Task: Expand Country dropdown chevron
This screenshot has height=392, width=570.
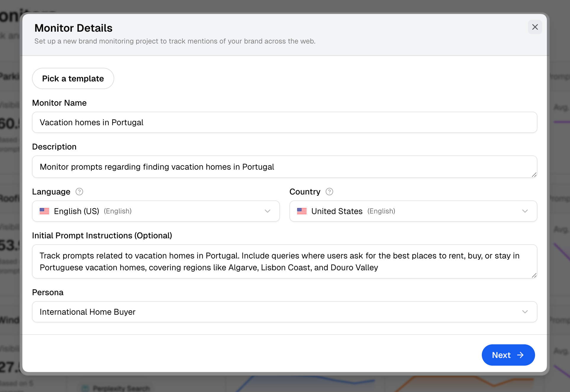Action: coord(525,211)
